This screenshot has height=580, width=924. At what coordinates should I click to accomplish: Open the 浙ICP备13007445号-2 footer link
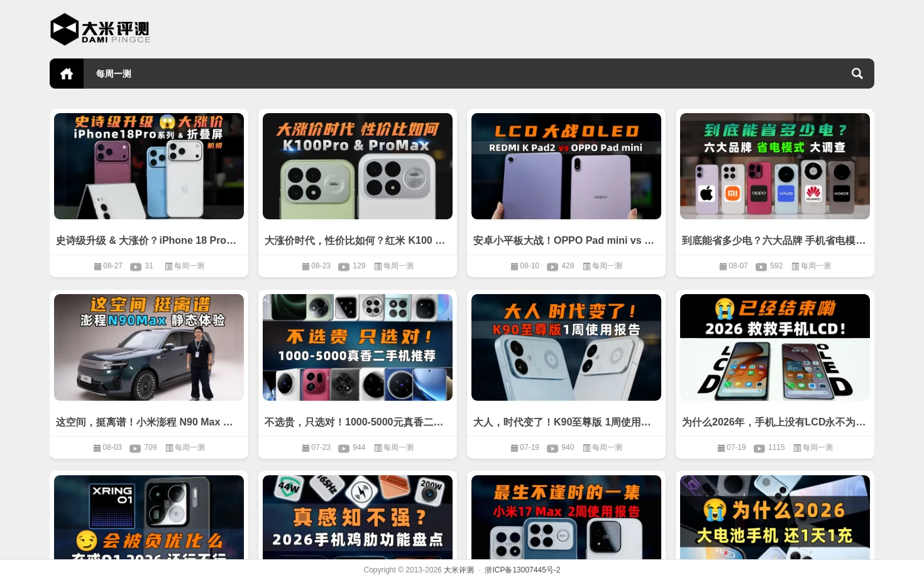522,570
